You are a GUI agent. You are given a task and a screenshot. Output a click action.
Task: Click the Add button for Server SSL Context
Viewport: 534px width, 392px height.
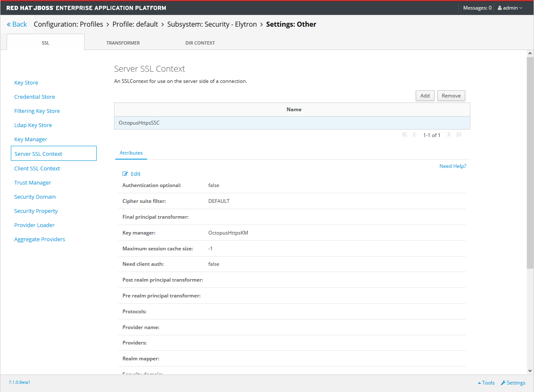tap(425, 95)
